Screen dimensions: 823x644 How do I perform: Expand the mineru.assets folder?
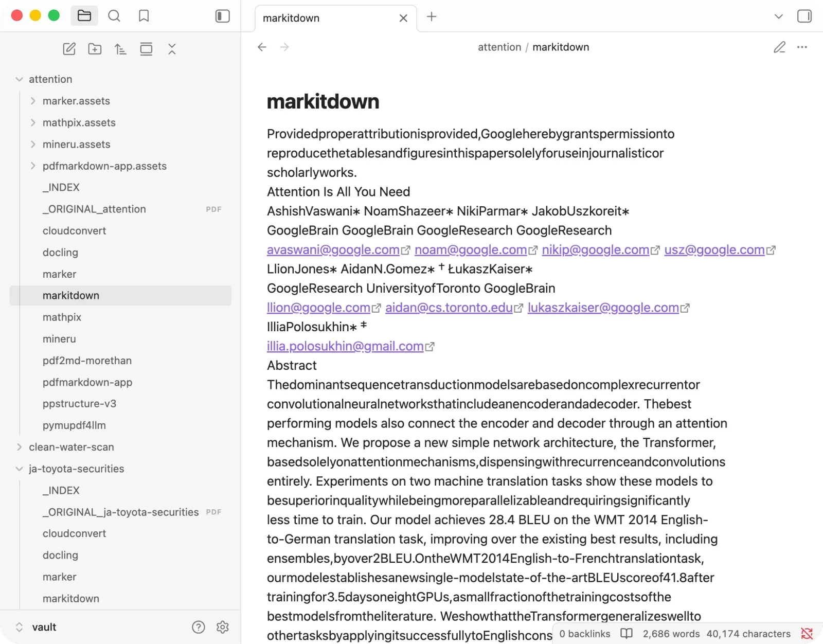tap(33, 144)
